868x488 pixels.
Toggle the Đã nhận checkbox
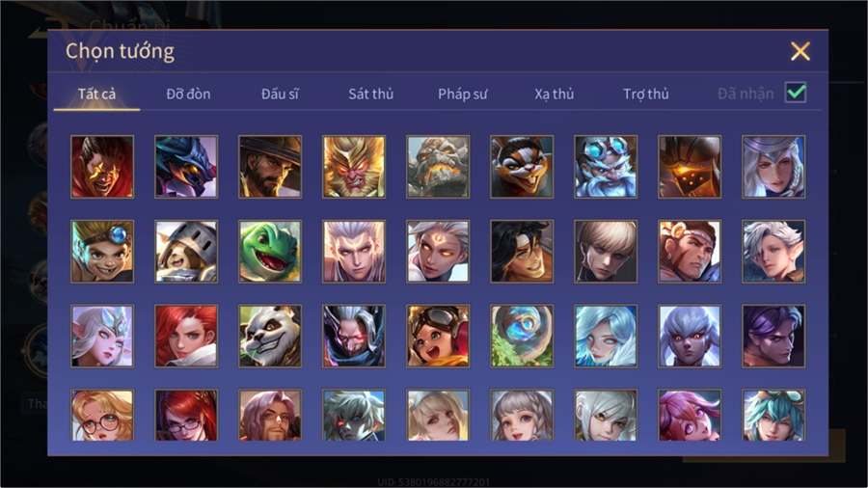(796, 93)
